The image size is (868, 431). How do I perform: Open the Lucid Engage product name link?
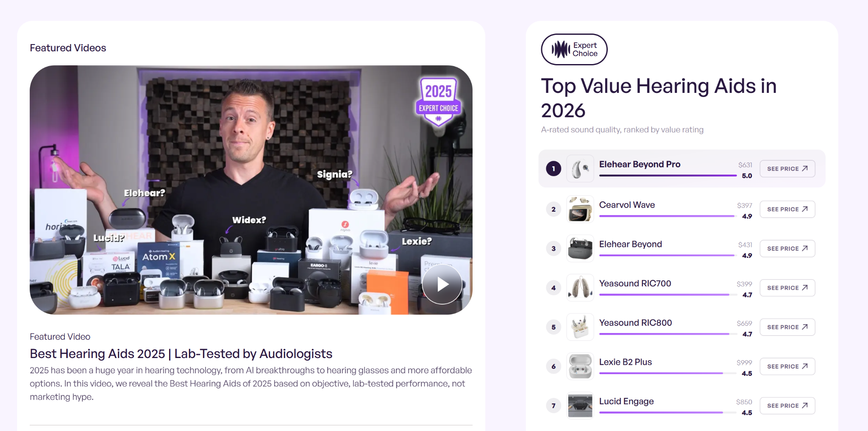(x=626, y=401)
